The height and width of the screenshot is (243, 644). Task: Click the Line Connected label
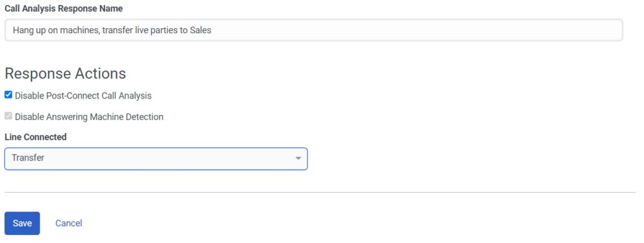click(x=35, y=137)
